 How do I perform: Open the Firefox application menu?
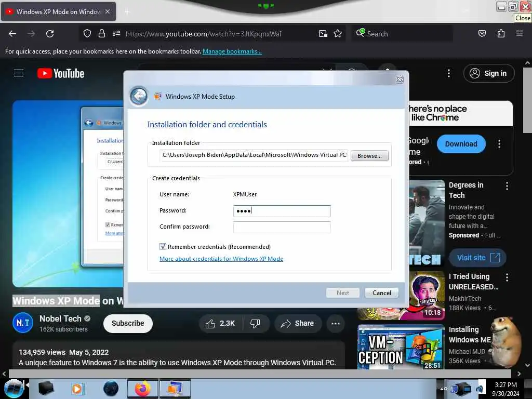pyautogui.click(x=520, y=33)
